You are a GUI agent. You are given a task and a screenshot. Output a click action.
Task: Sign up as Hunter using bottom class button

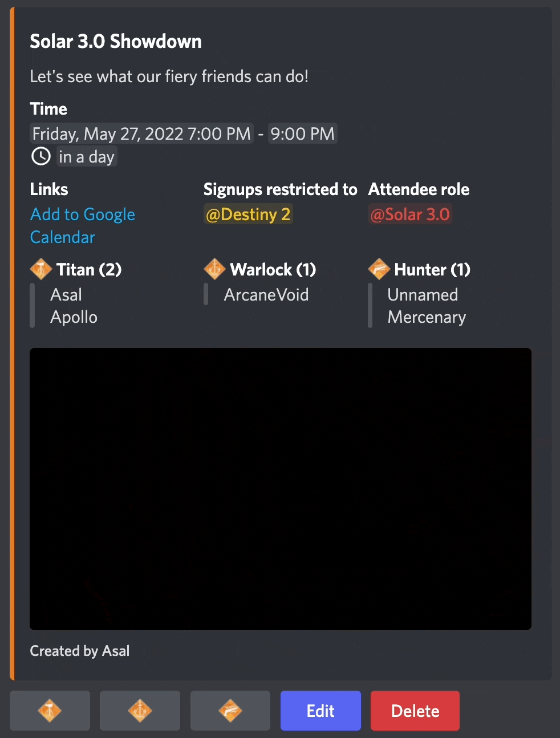tap(230, 711)
